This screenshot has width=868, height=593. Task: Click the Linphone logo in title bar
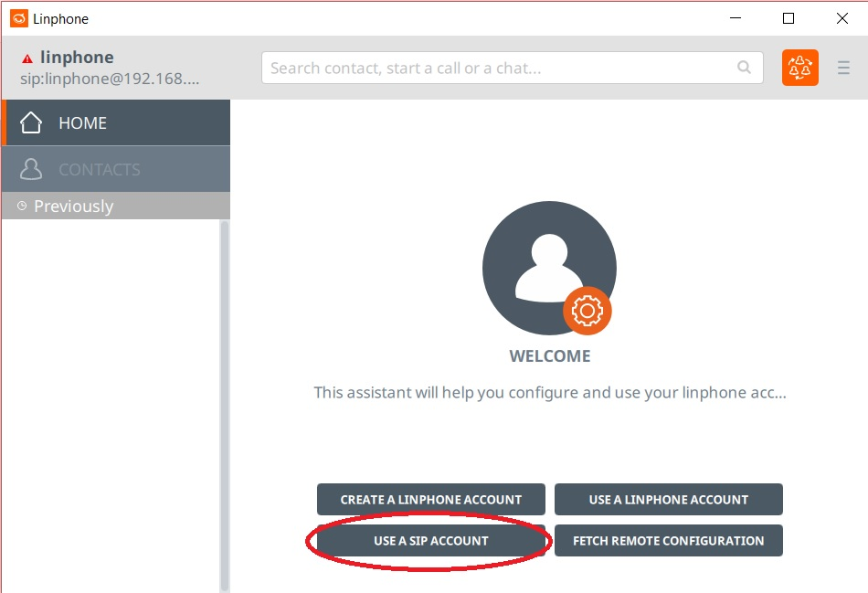coord(19,18)
